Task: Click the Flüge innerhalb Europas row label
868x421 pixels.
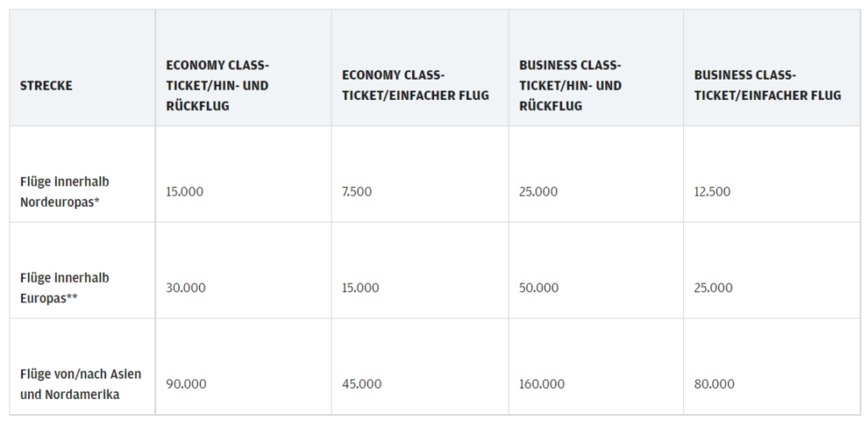Action: pyautogui.click(x=65, y=288)
